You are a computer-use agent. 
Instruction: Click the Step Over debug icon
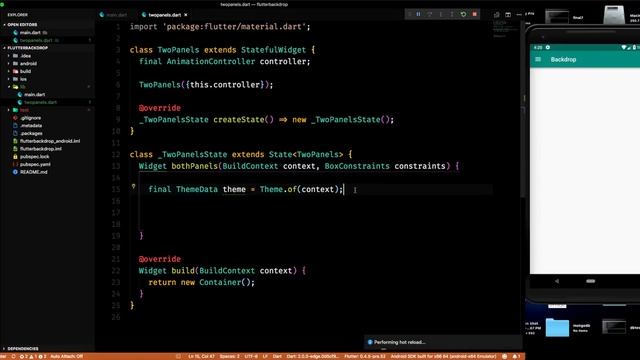430,14
